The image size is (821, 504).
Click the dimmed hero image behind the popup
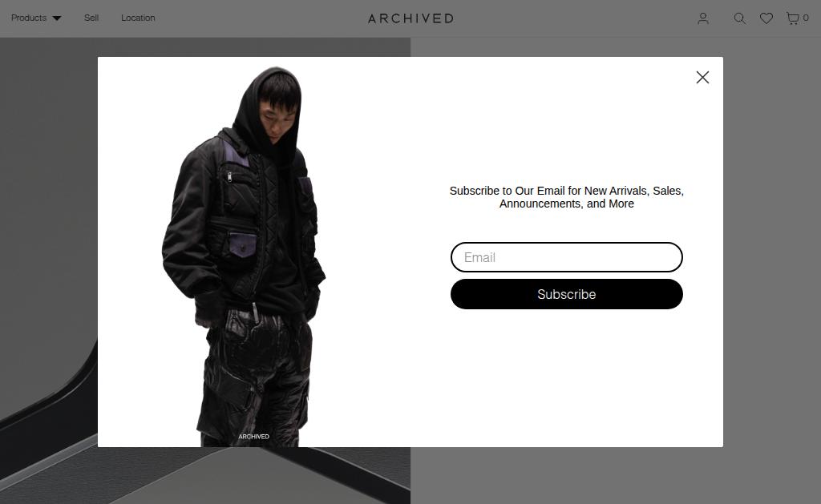click(48, 262)
